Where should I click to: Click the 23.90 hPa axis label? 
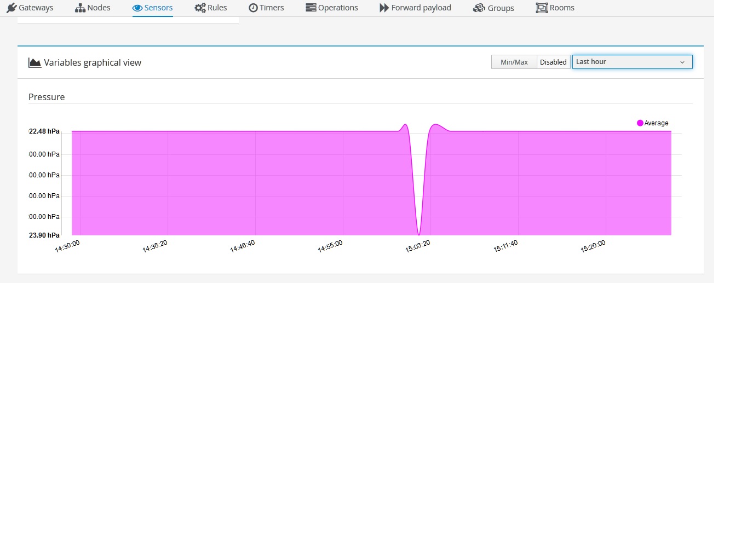click(x=44, y=235)
